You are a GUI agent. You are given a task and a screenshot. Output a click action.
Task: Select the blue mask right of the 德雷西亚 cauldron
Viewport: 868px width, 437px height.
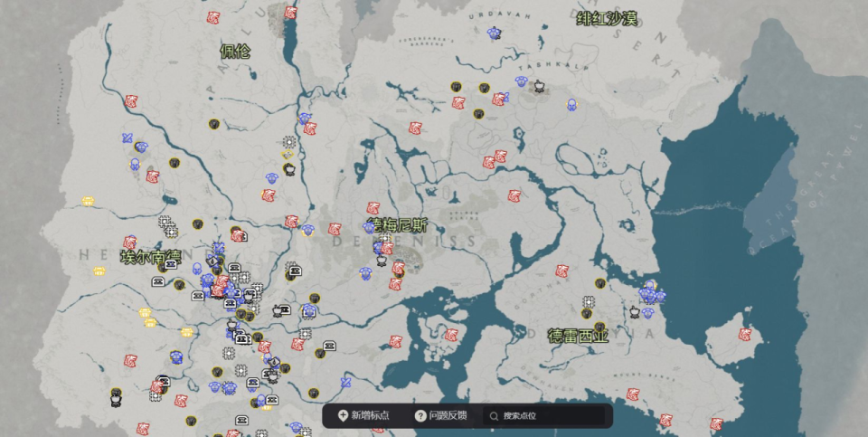click(x=647, y=313)
